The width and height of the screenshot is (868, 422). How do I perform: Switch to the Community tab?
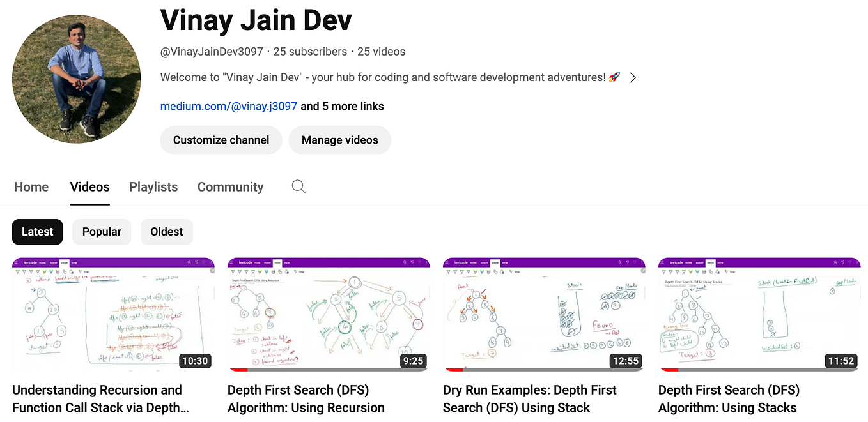230,186
